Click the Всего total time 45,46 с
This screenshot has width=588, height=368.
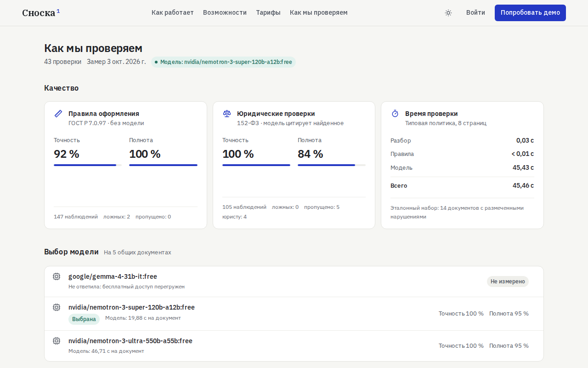point(523,186)
